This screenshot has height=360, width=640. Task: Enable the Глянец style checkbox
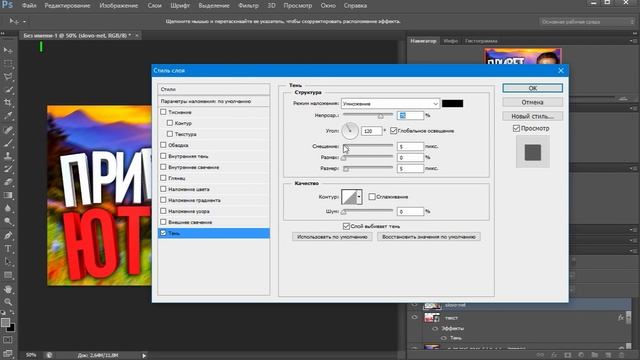click(x=163, y=178)
